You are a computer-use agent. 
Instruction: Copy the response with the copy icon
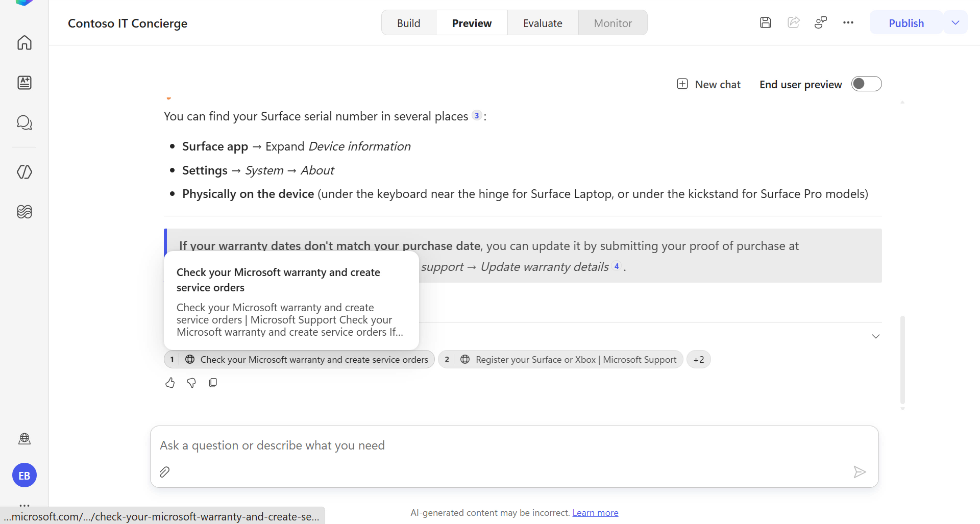click(213, 383)
